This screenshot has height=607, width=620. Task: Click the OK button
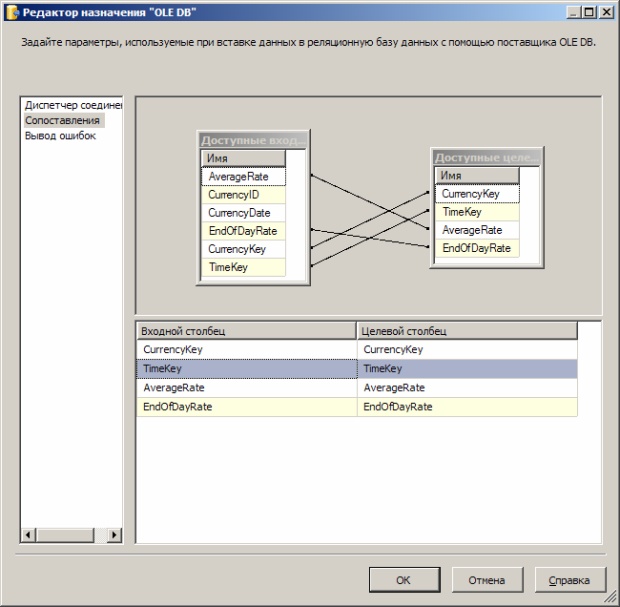405,580
